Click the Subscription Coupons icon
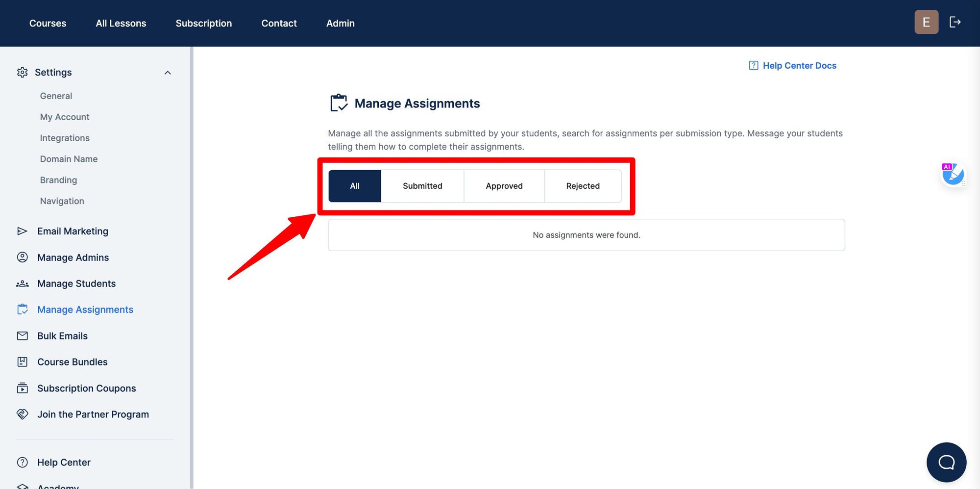This screenshot has width=980, height=489. [22, 388]
